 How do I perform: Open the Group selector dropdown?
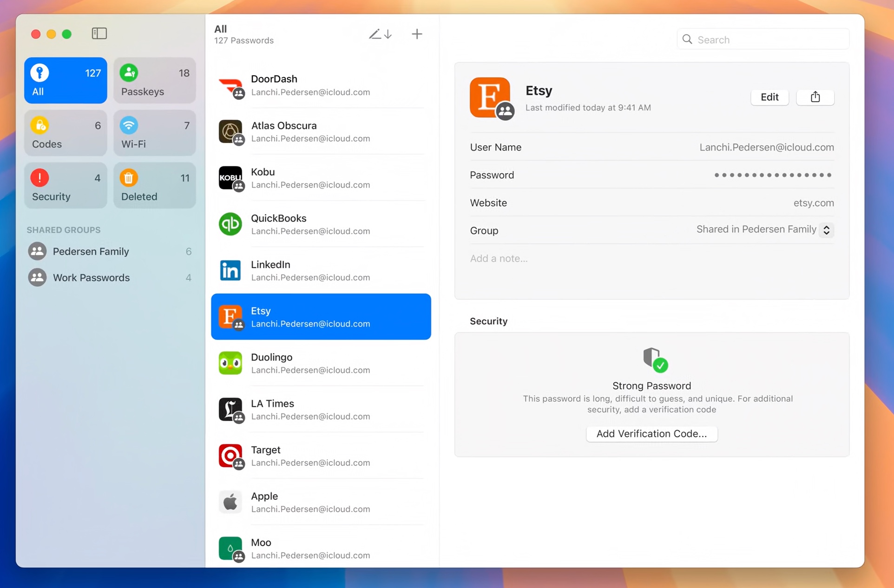point(826,230)
